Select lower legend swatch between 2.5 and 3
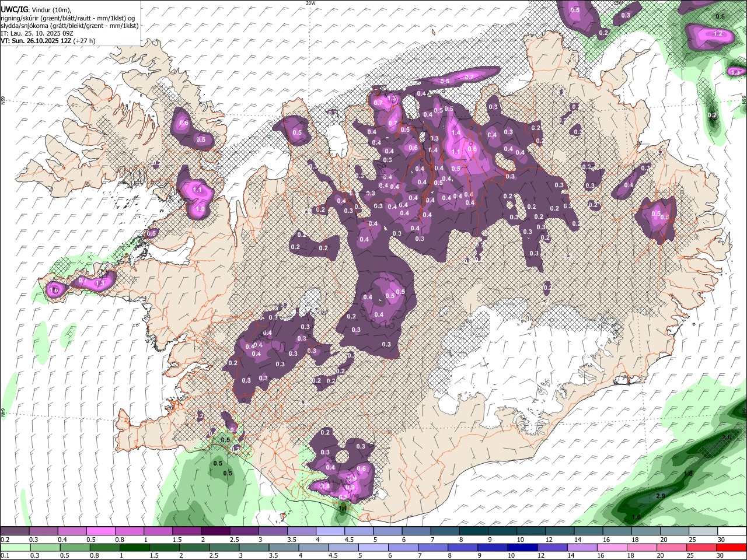 pos(224,548)
